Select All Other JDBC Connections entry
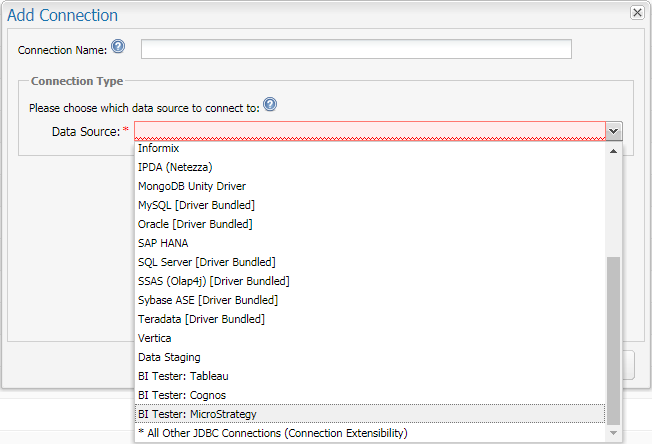 click(x=273, y=433)
